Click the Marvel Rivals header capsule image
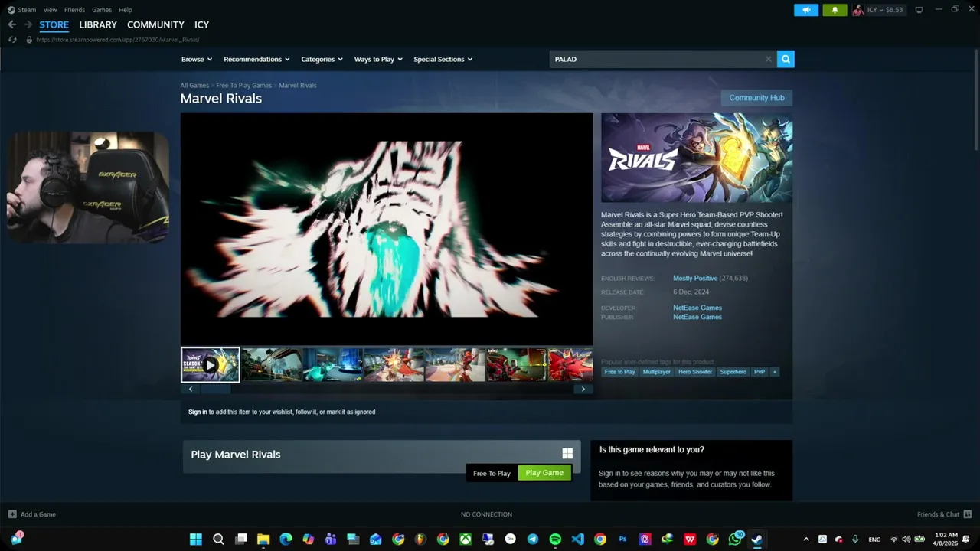Image resolution: width=980 pixels, height=551 pixels. [697, 158]
